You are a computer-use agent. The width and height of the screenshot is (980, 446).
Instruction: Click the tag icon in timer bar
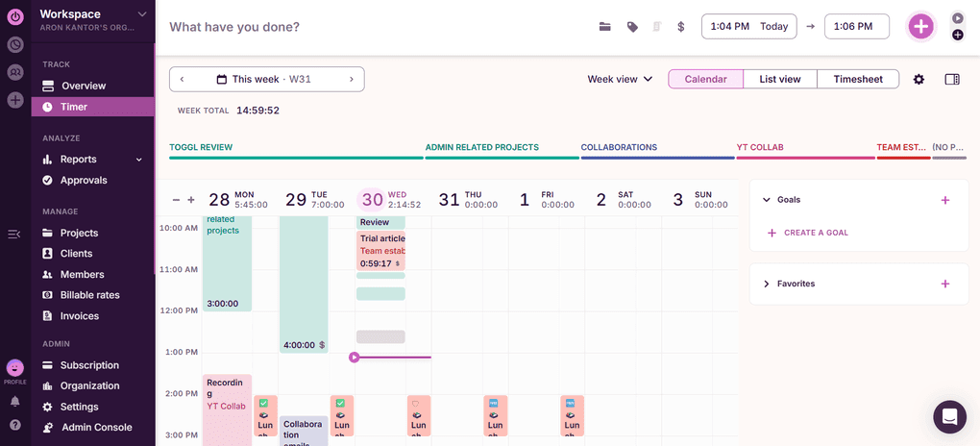[x=632, y=27]
